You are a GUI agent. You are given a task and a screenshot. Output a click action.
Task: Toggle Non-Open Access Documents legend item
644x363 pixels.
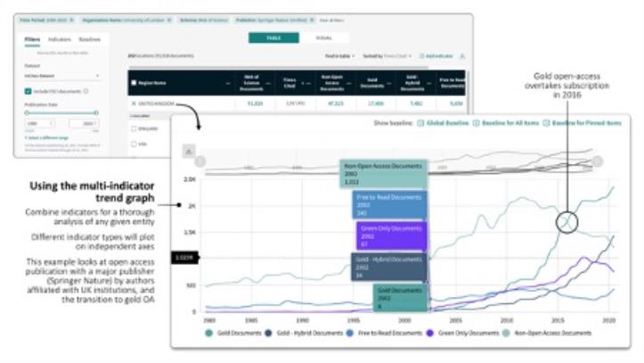[548, 333]
